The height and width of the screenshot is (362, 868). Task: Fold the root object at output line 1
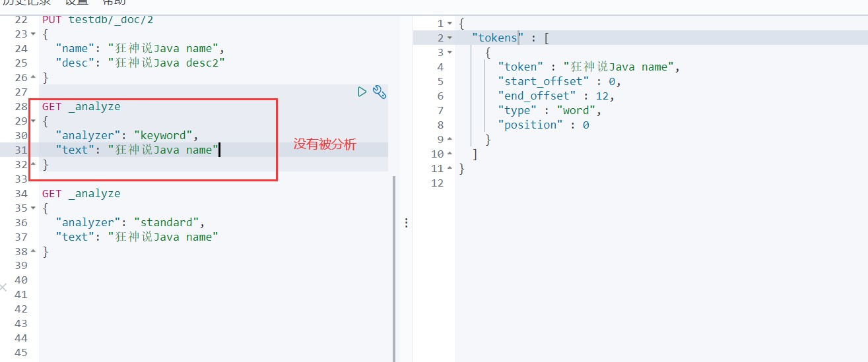(450, 23)
